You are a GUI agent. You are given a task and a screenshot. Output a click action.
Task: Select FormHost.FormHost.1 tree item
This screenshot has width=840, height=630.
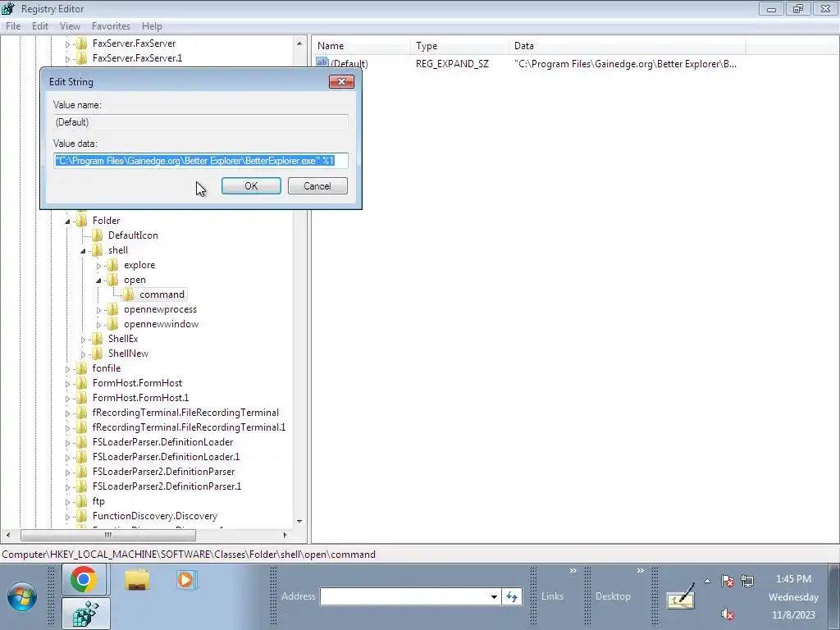[x=140, y=398]
